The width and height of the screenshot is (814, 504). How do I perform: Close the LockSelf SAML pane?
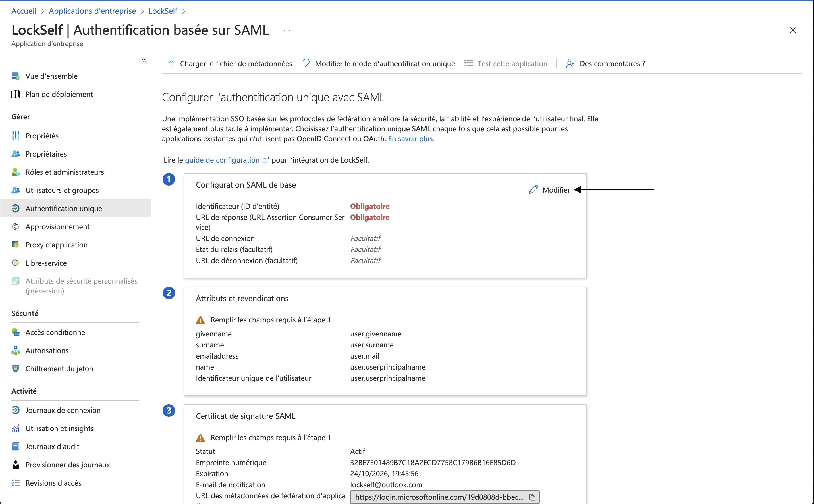[x=793, y=30]
